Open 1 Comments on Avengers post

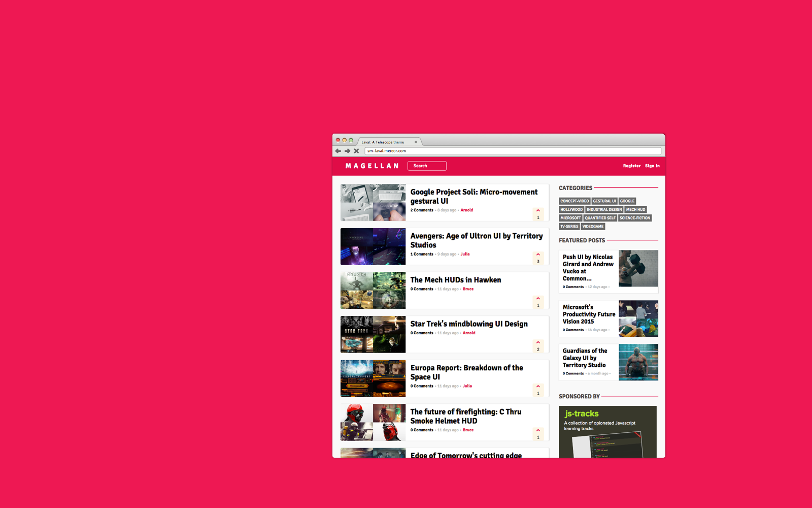[422, 255]
